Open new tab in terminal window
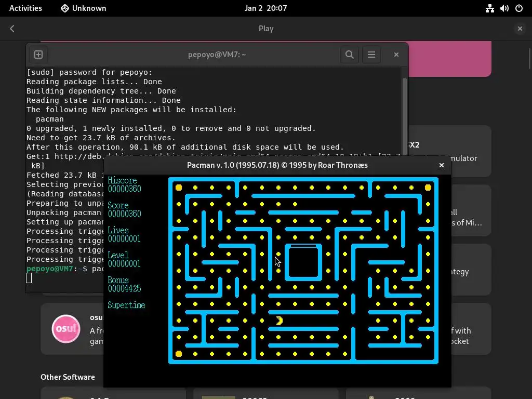Screen dimensions: 532x399 coord(38,55)
